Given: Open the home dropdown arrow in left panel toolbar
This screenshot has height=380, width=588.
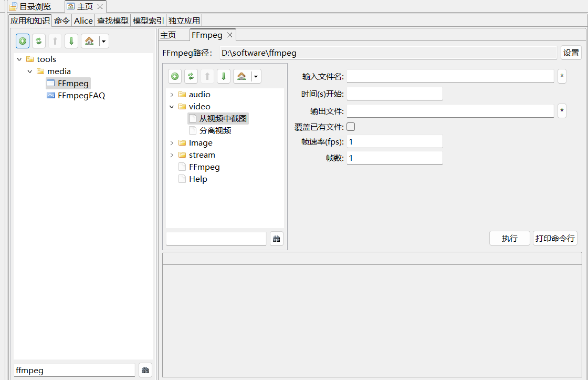Looking at the screenshot, I should (x=104, y=41).
